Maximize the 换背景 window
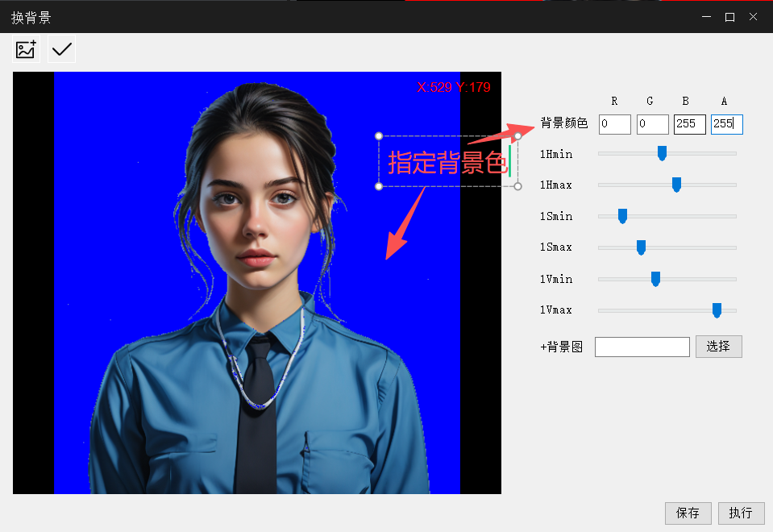 click(x=730, y=17)
